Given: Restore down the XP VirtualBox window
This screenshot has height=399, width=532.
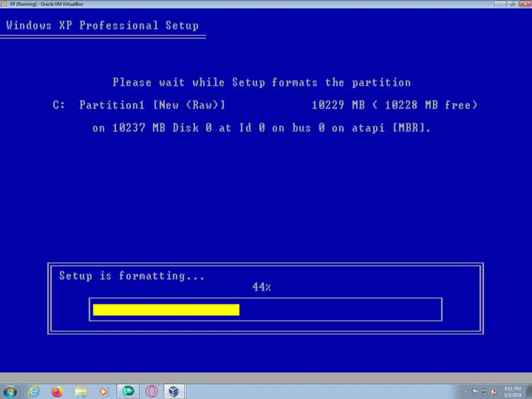Looking at the screenshot, I should point(512,4).
